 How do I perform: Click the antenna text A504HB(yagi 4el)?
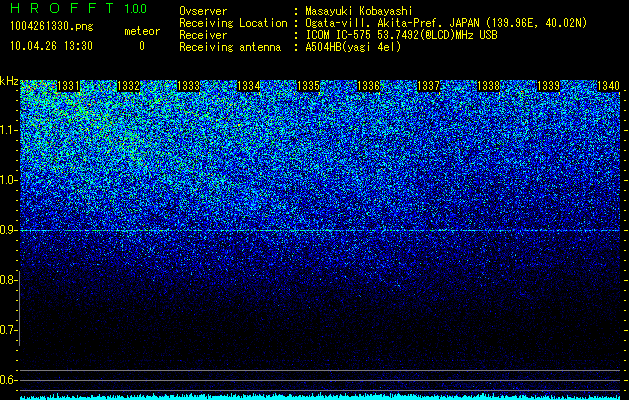353,47
